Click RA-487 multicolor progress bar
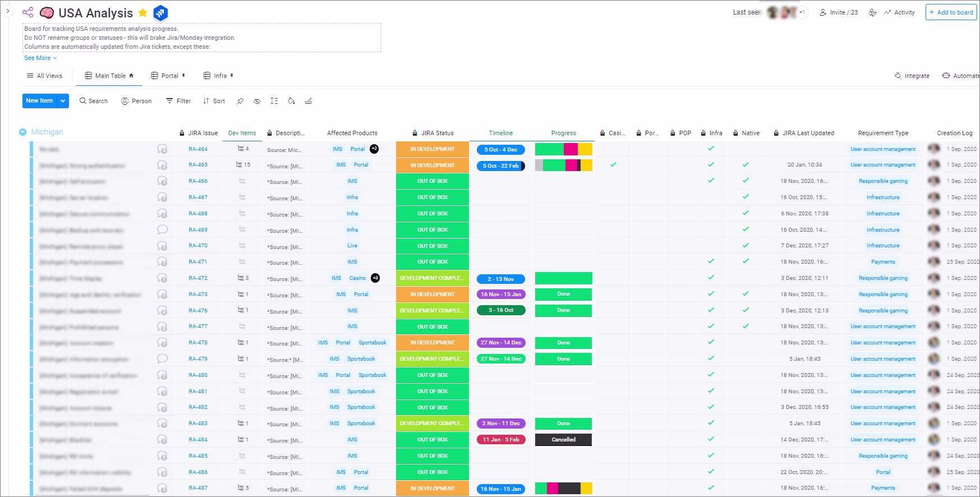The image size is (980, 497). pos(564,489)
